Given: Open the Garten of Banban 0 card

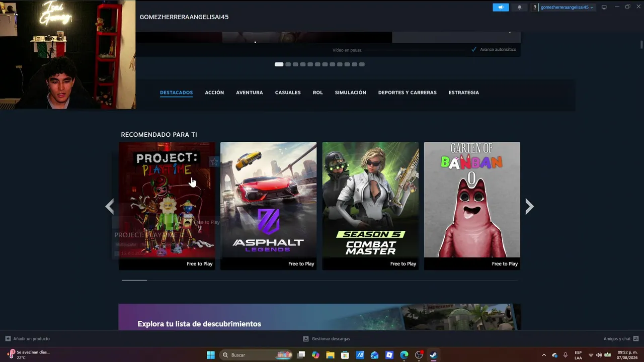Looking at the screenshot, I should pos(472,206).
